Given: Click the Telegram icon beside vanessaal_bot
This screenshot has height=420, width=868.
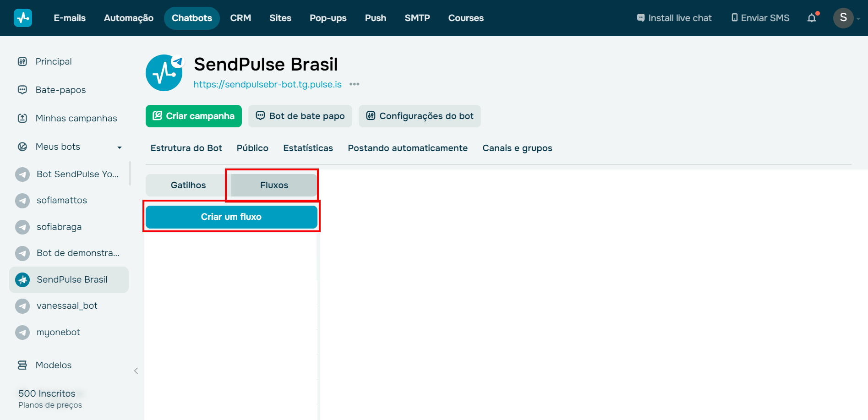Looking at the screenshot, I should tap(22, 306).
